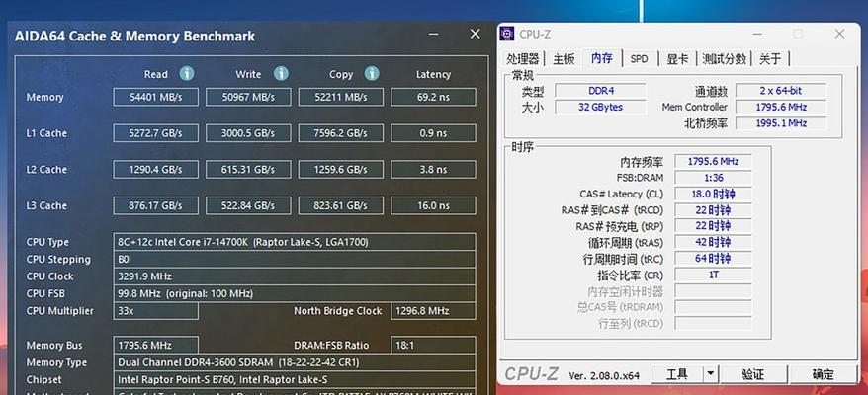
Task: Click tRP value 22 时钟
Action: [713, 226]
